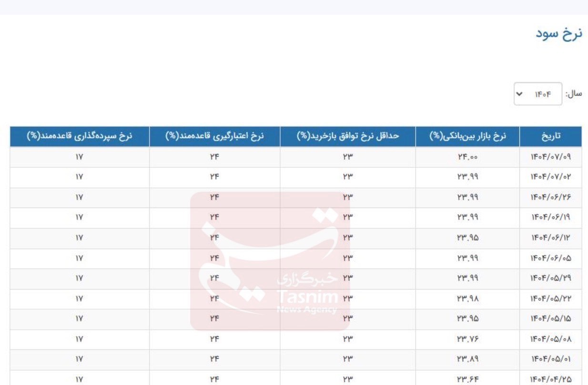Select the date cell 1404/07/02
Image resolution: width=588 pixels, height=385 pixels.
click(x=551, y=178)
